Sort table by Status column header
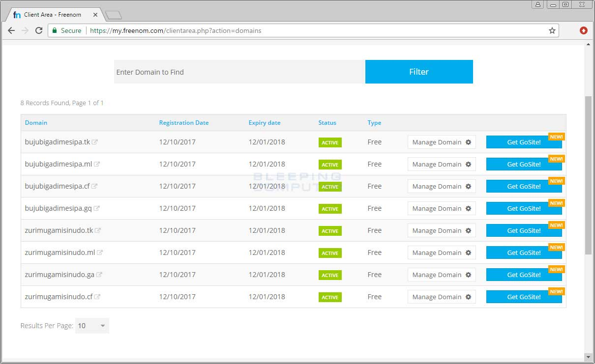Screen dimensions: 595x364 point(327,123)
